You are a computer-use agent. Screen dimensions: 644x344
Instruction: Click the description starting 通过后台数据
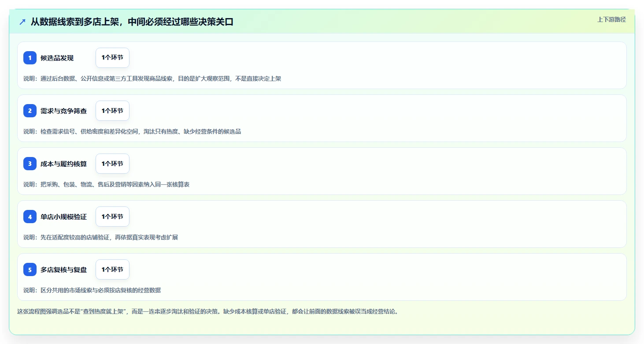[152, 79]
